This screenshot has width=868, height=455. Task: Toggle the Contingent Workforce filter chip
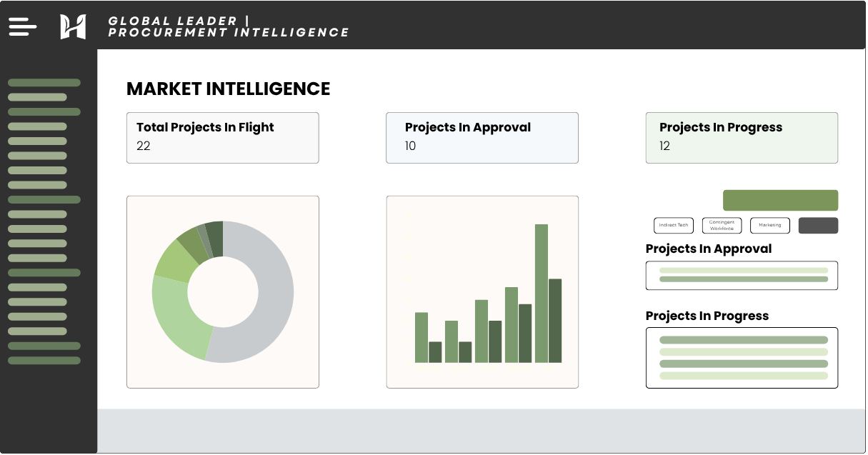[722, 225]
